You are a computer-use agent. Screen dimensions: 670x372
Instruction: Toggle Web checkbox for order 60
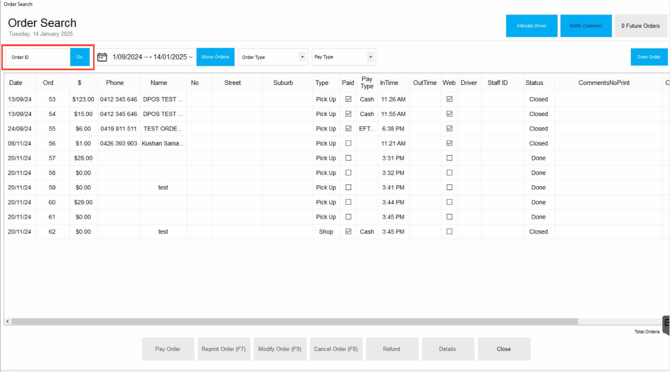(449, 202)
